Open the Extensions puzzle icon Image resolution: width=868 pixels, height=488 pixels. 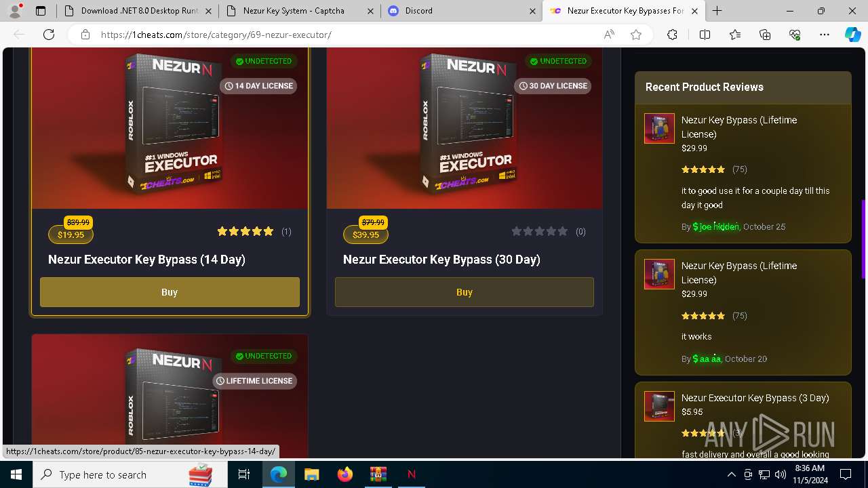point(672,35)
